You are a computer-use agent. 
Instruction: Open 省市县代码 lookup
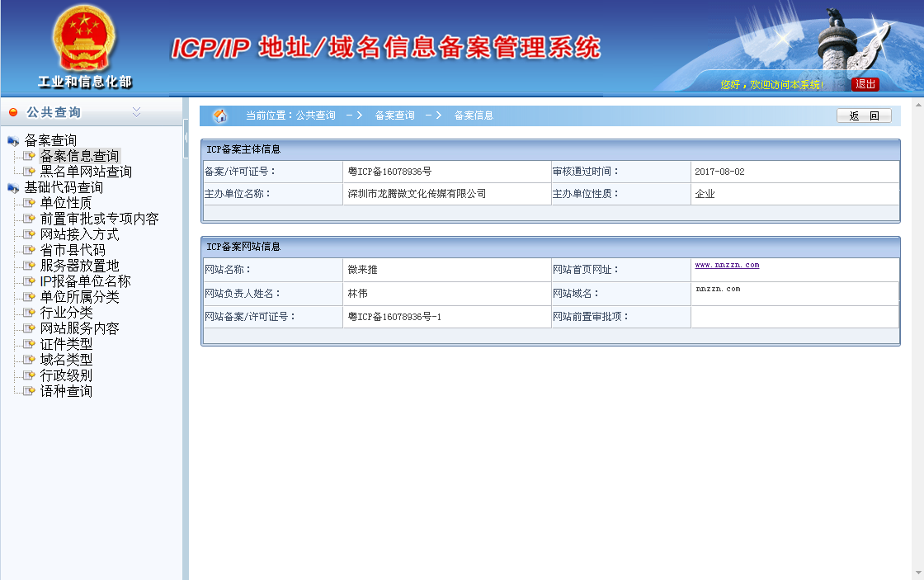pos(73,250)
